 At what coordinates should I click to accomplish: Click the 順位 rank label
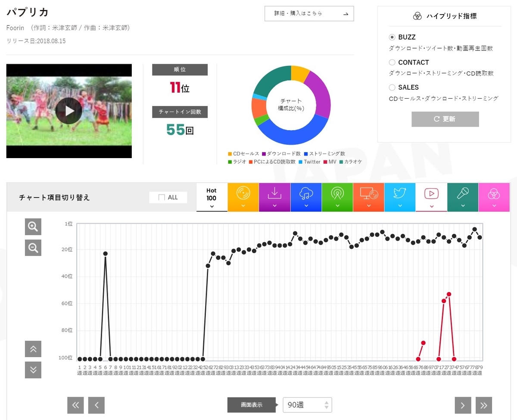(180, 70)
